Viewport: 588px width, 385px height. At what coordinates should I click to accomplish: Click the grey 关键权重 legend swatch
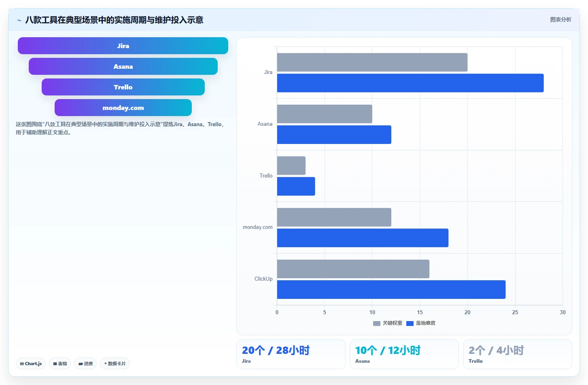(x=377, y=323)
